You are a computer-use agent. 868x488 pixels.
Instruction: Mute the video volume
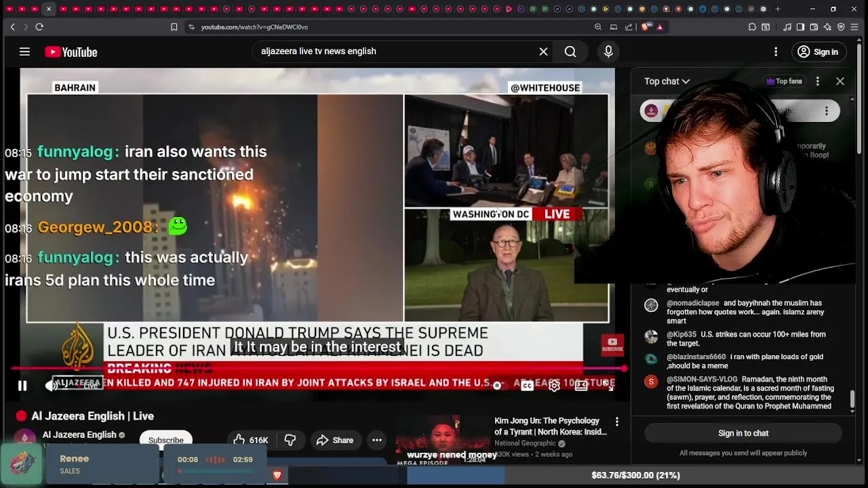click(x=51, y=386)
